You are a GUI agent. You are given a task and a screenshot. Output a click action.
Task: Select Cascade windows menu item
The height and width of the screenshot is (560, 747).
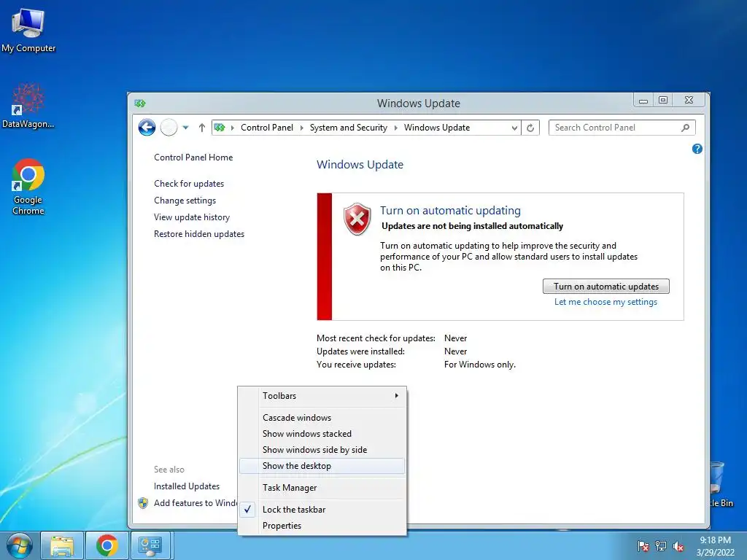(322, 418)
